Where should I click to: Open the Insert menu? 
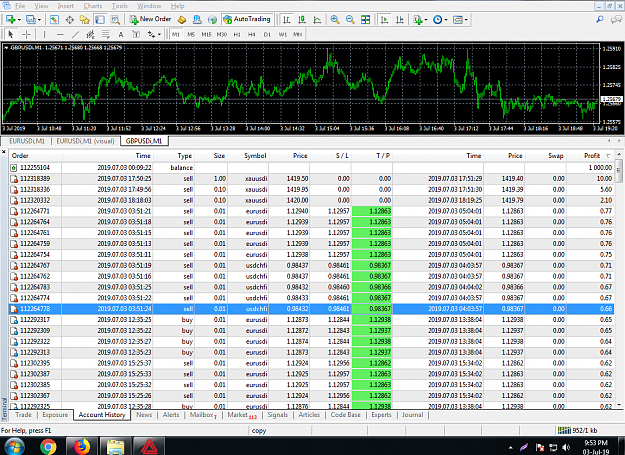coord(65,6)
